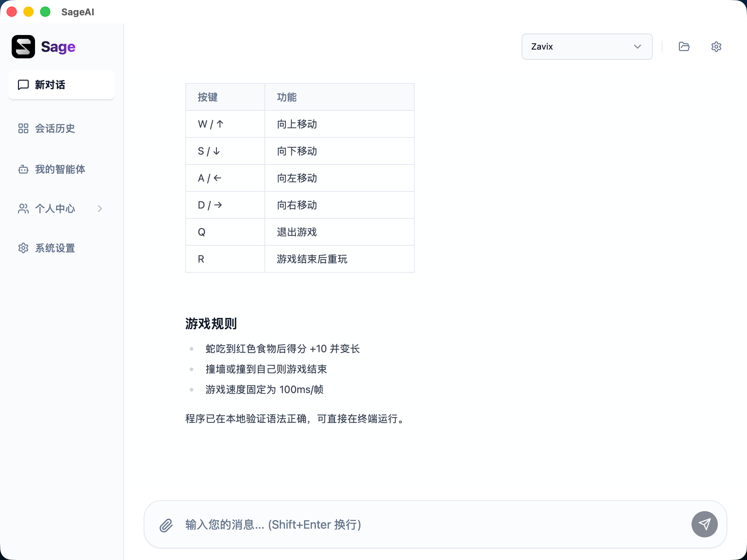Open the 会话历史 page
This screenshot has width=747, height=560.
55,128
